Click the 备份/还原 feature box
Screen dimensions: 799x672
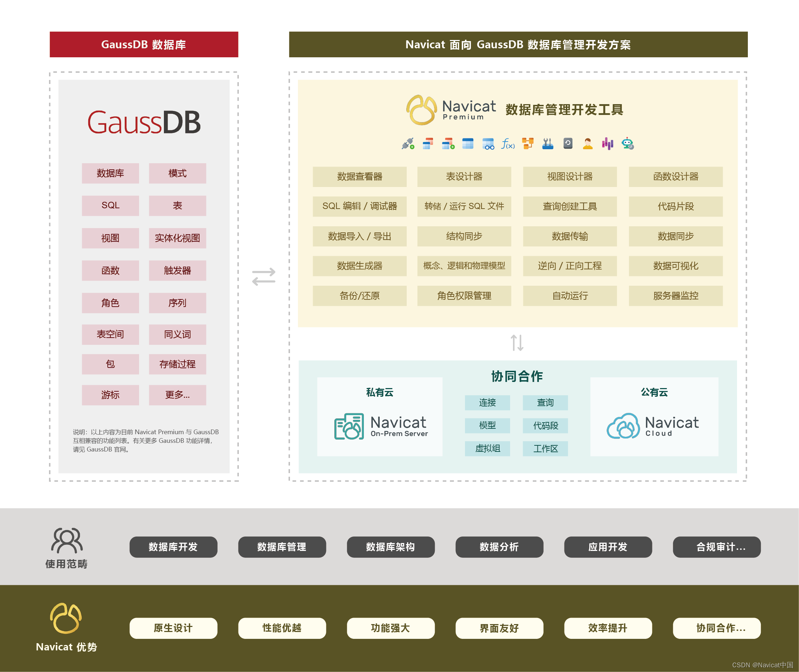[x=360, y=295]
